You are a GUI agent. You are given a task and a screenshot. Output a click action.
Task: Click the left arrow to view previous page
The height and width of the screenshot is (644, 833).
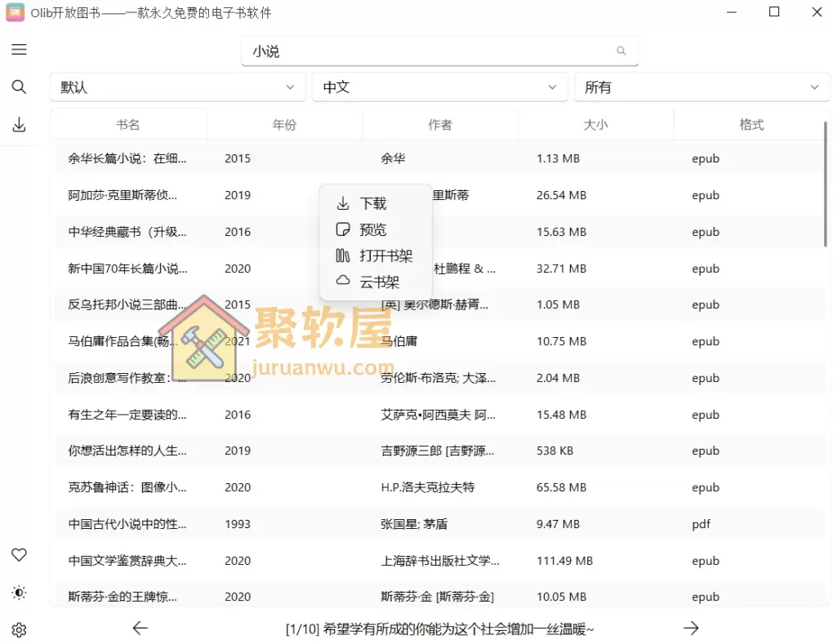point(140,628)
